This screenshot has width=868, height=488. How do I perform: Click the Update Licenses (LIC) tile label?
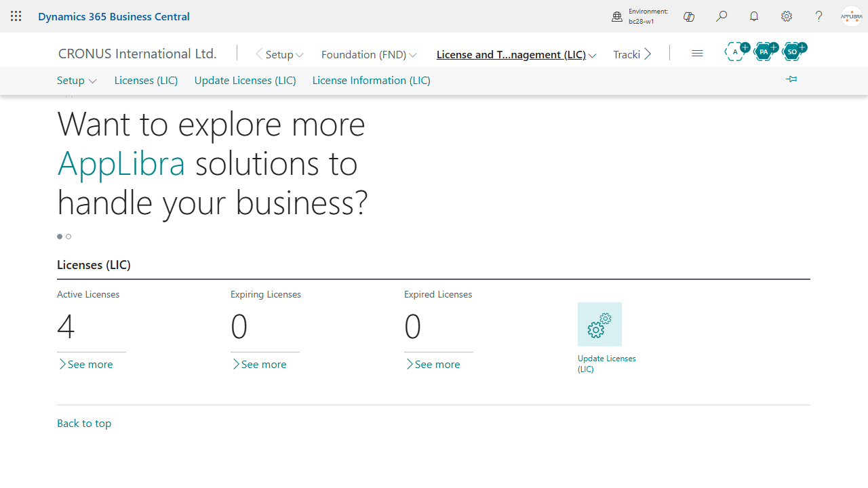point(607,364)
